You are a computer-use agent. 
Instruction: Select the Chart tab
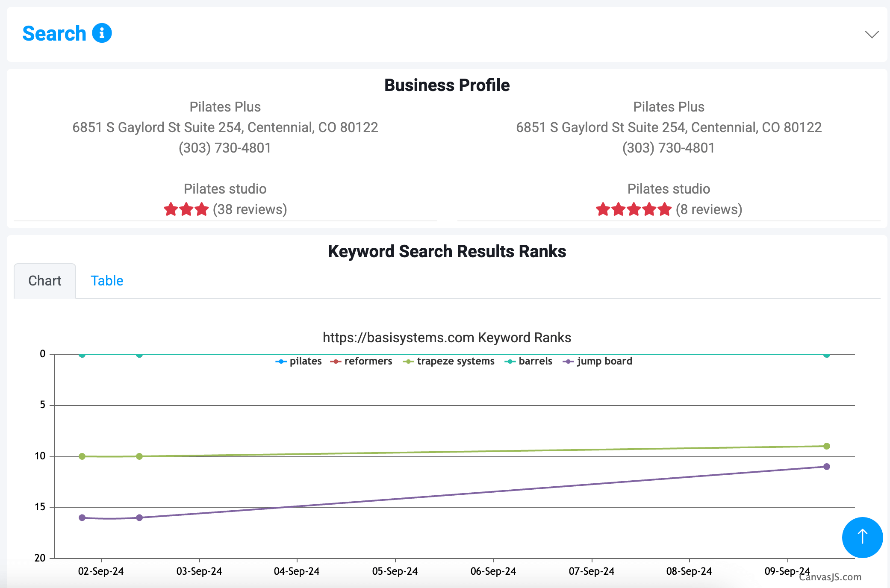tap(45, 281)
